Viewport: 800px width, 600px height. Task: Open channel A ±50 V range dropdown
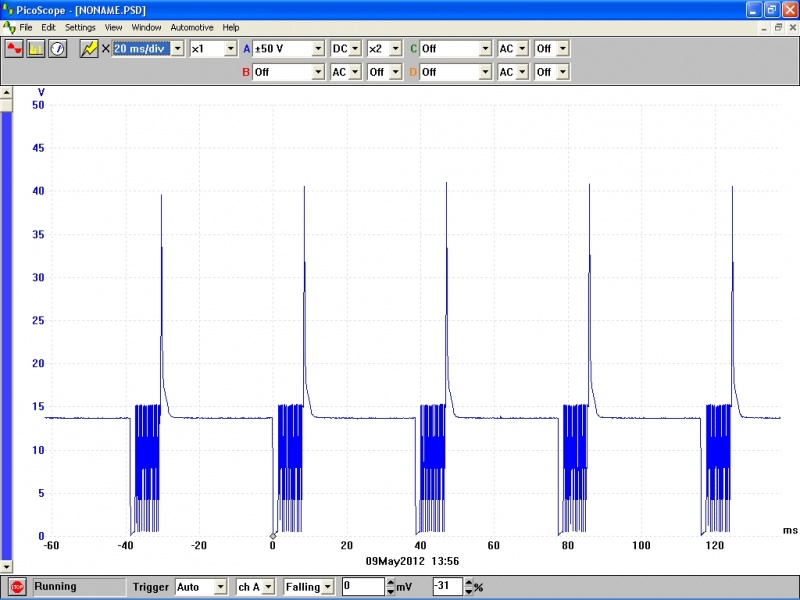(318, 48)
